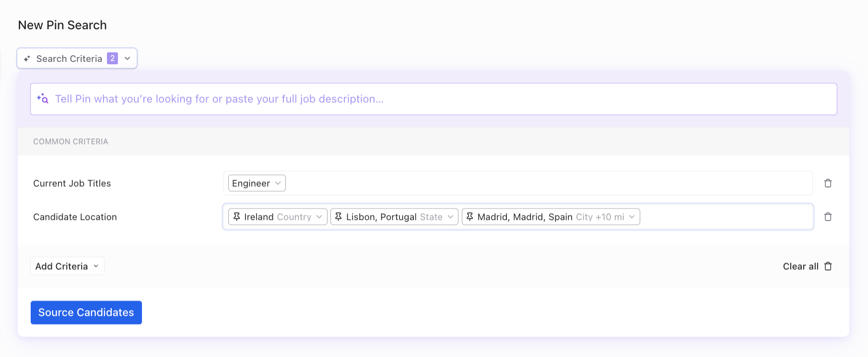Open Madrid, Spain City radius dropdown
The image size is (868, 357).
tap(632, 217)
